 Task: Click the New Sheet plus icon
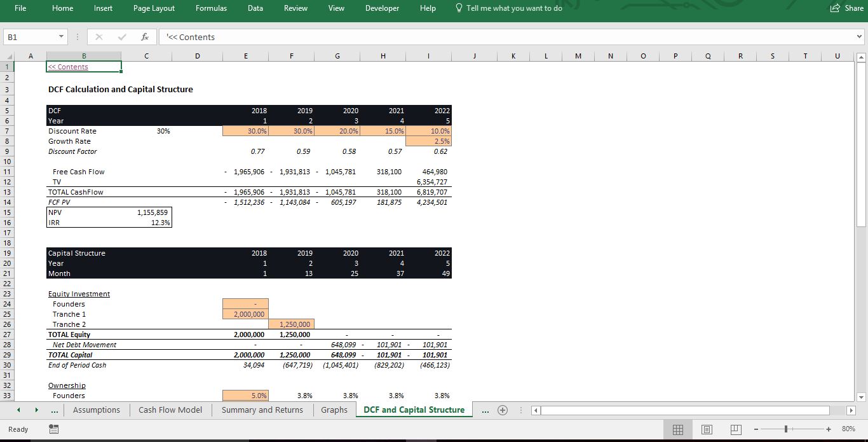(x=503, y=410)
